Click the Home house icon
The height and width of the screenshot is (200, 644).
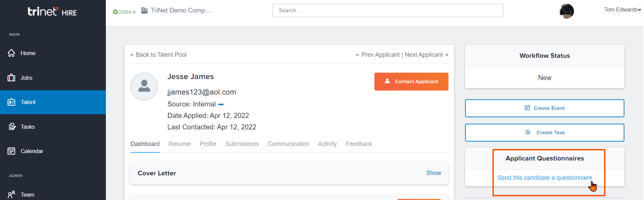[11, 53]
